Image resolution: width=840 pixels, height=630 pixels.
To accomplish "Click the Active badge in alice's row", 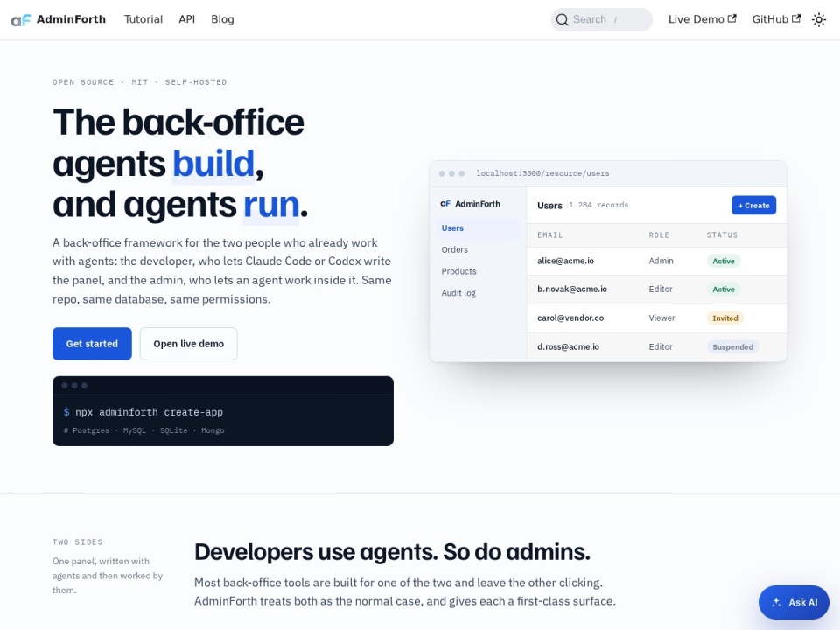I will (724, 262).
